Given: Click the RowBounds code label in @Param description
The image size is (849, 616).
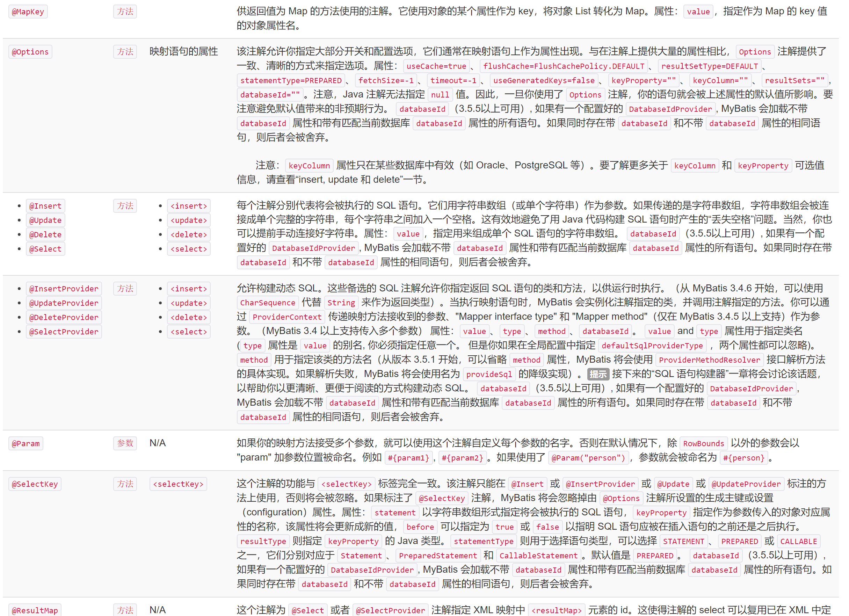Looking at the screenshot, I should (704, 443).
